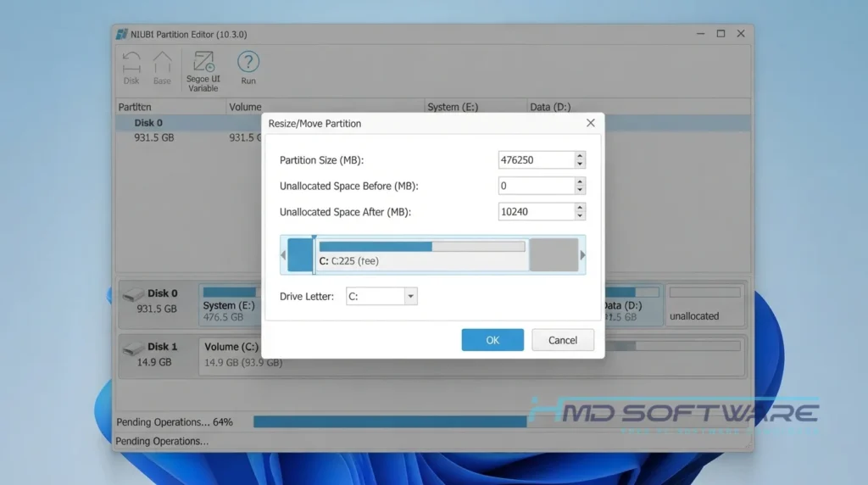Select the Data (D:) partition block
Image resolution: width=868 pixels, height=485 pixels.
pyautogui.click(x=634, y=304)
